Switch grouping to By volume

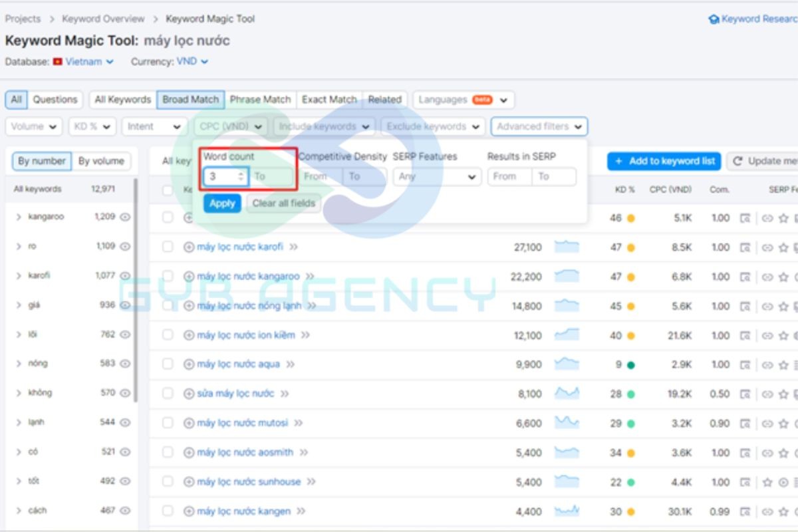point(101,161)
